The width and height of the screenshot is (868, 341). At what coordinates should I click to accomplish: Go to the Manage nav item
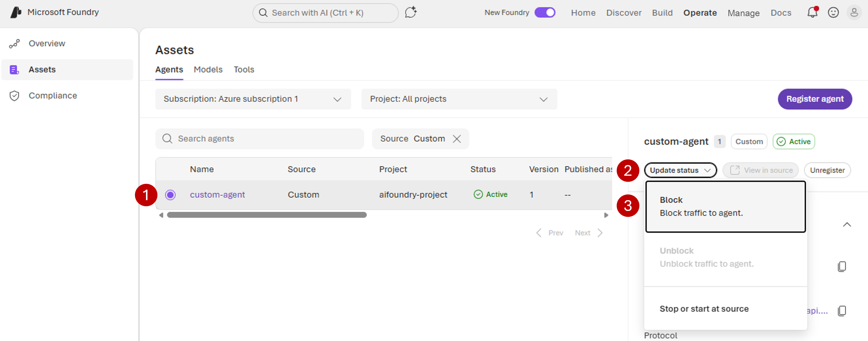coord(743,13)
